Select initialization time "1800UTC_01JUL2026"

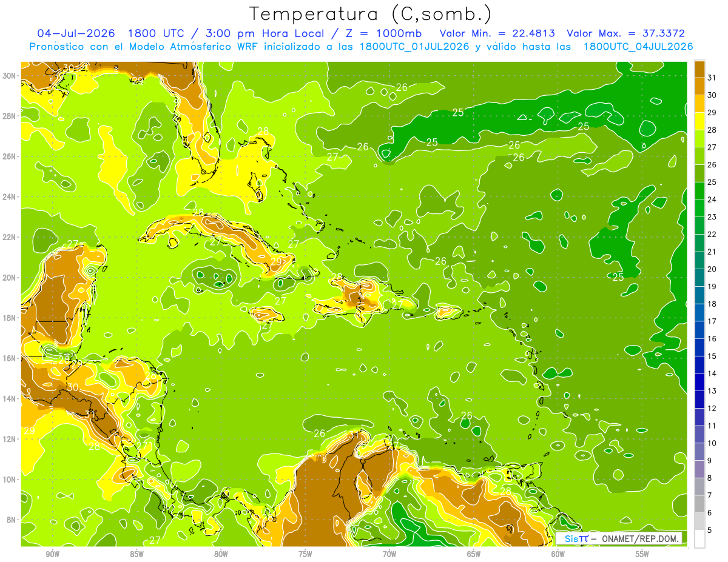tap(414, 47)
